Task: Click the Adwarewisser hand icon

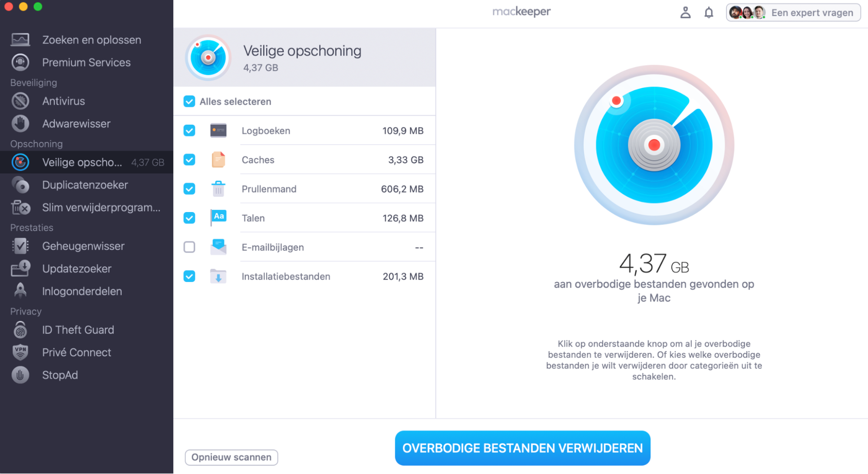Action: coord(20,124)
